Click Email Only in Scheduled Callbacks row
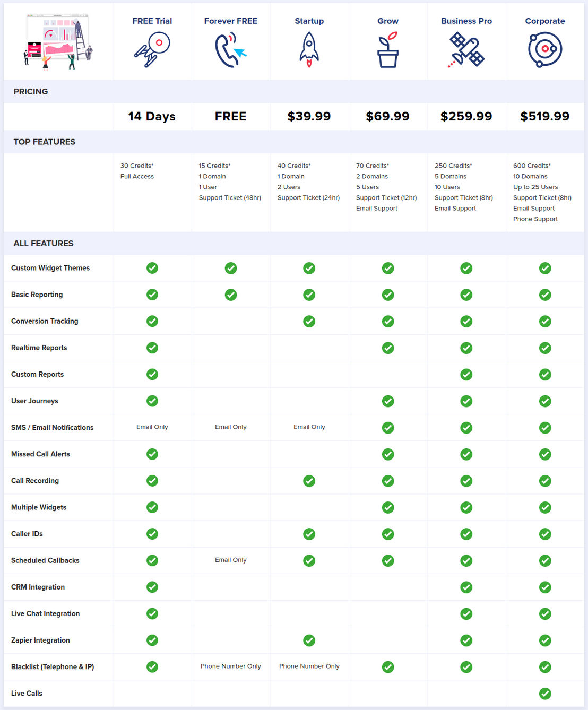588x710 pixels. [x=231, y=560]
